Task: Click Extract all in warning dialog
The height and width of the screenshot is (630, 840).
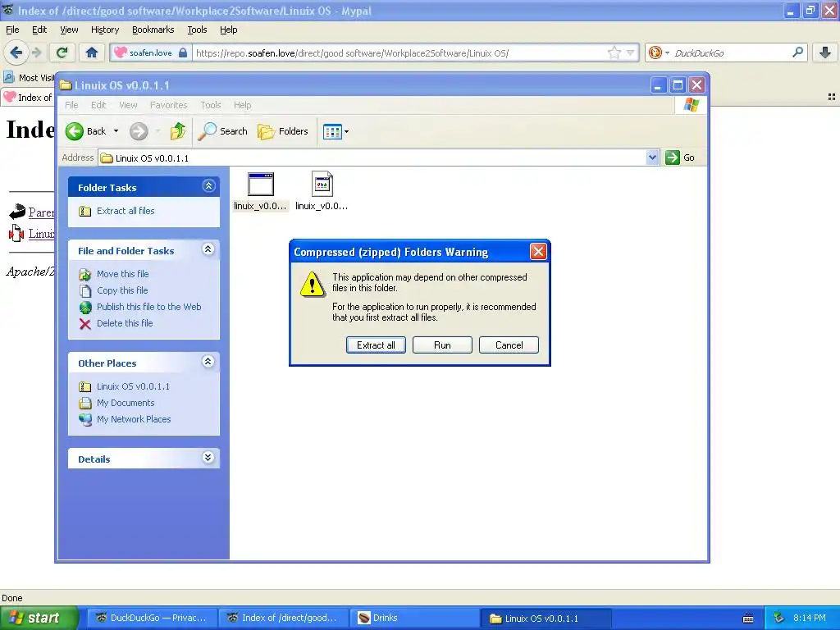Action: pos(376,345)
